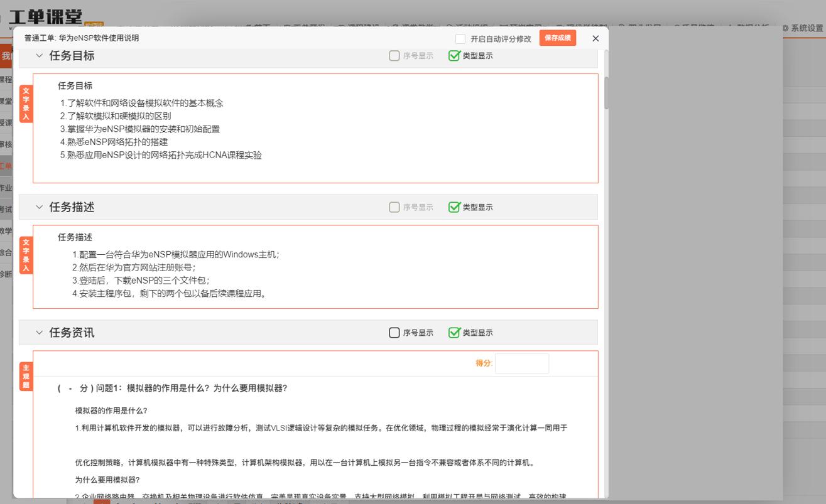This screenshot has height=504, width=826.
Task: Click line 1.了解软件和网络设备模拟软件的基本概念
Action: 142,103
